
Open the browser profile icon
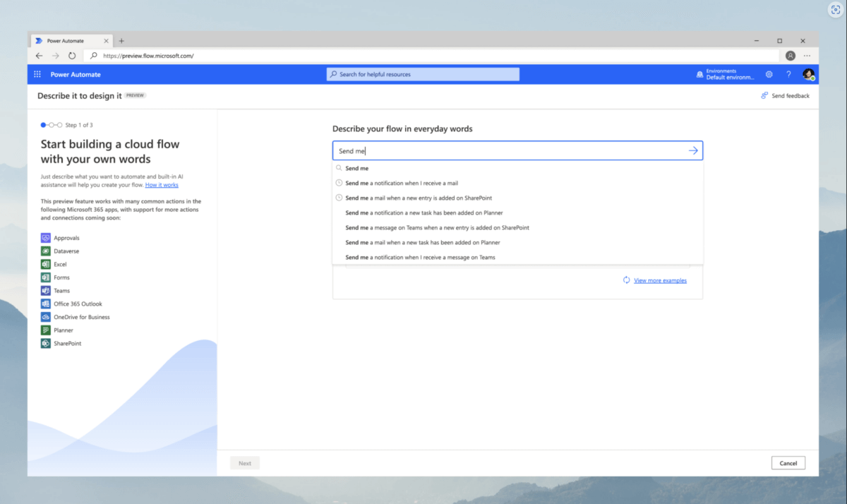[x=791, y=56]
